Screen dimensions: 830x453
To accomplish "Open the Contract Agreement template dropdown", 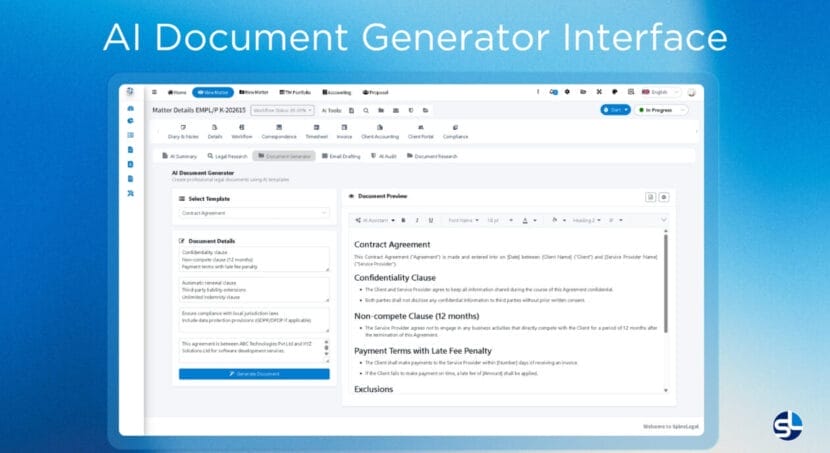I will [254, 213].
